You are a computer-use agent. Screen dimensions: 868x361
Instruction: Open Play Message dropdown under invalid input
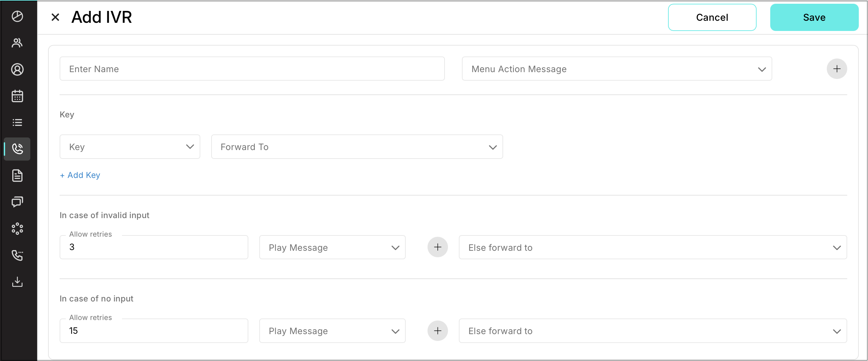pyautogui.click(x=332, y=248)
